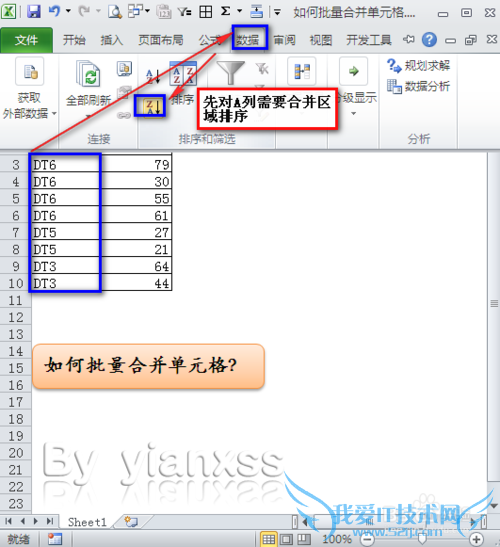Click the Redo icon

click(x=84, y=11)
